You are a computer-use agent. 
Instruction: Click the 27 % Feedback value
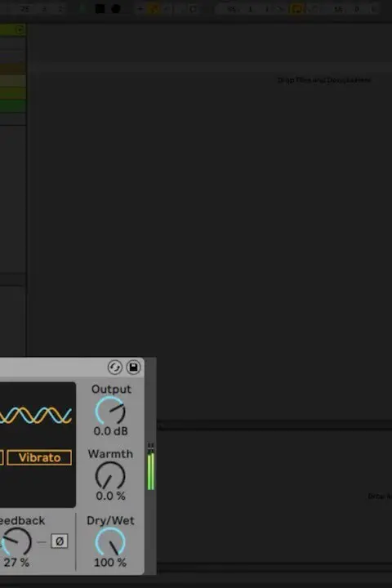tap(16, 563)
